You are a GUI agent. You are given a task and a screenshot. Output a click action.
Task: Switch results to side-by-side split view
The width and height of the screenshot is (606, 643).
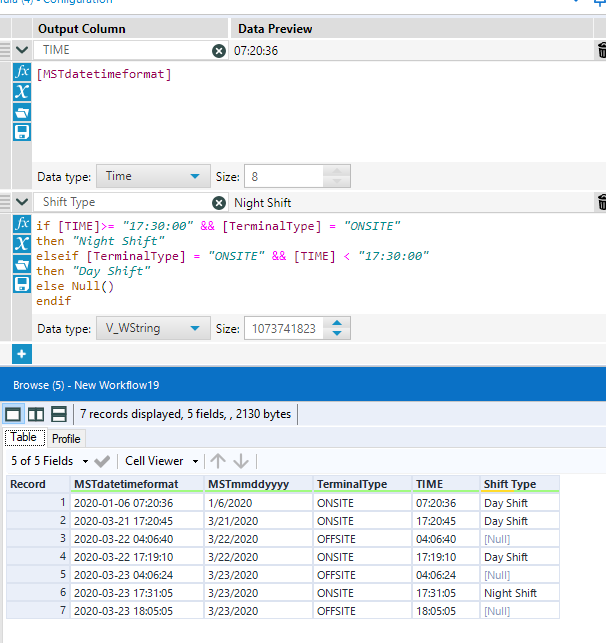(x=36, y=414)
